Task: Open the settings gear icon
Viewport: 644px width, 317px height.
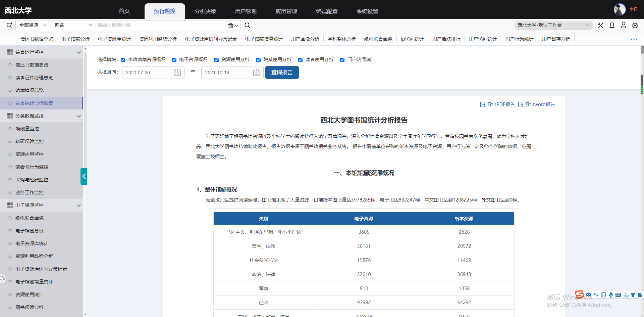Action: tap(635, 26)
